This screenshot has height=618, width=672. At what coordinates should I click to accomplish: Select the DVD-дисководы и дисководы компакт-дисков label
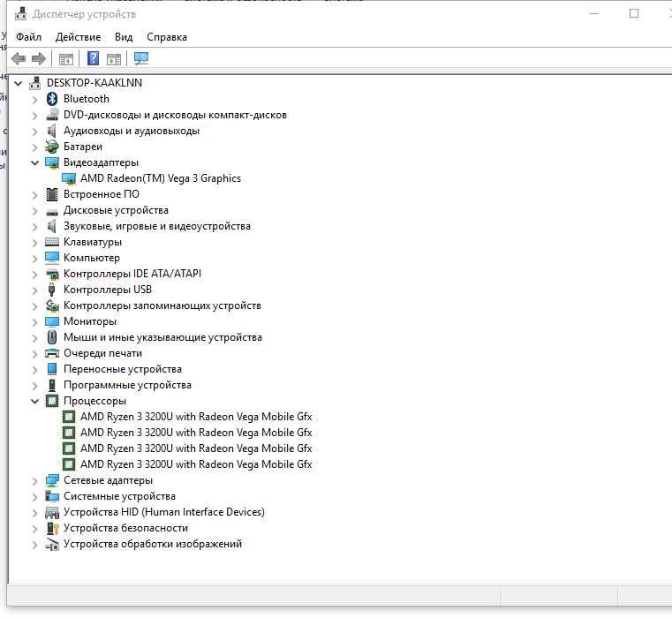click(x=176, y=115)
